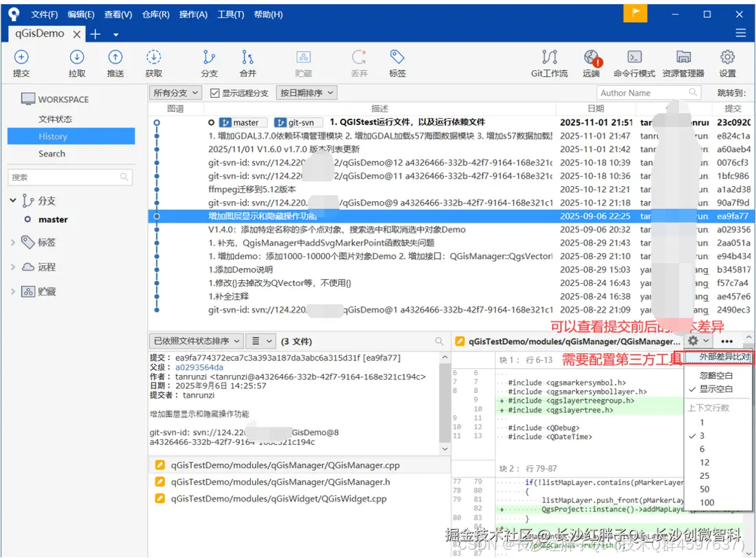Open the tab list dropdown arrow
Viewport: 756px width, 558px height.
coord(115,35)
